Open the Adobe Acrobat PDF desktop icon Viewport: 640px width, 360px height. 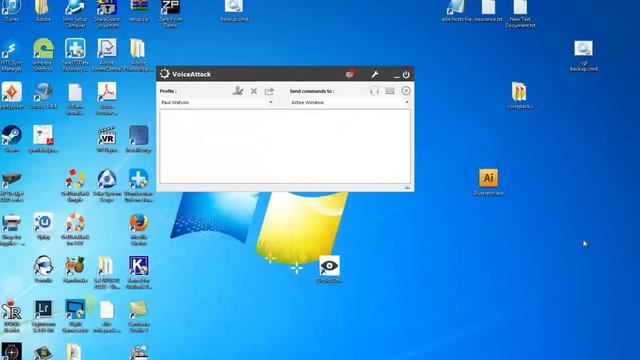coord(107,98)
